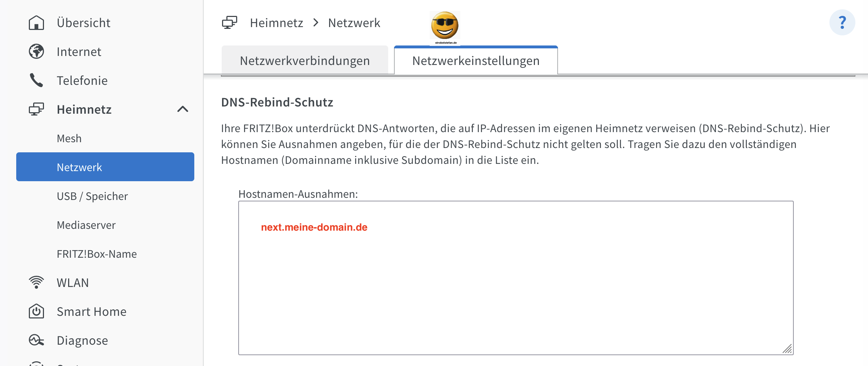
Task: Open USB / Speicher settings
Action: click(92, 196)
